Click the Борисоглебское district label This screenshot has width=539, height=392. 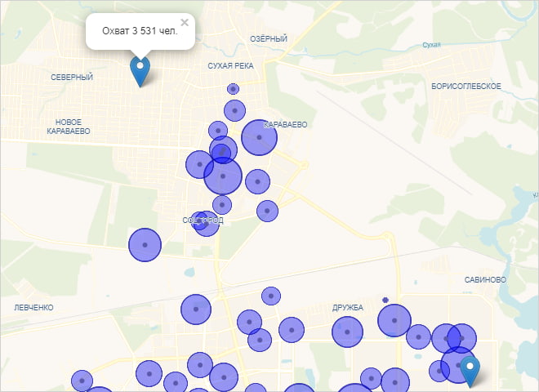pyautogui.click(x=466, y=86)
